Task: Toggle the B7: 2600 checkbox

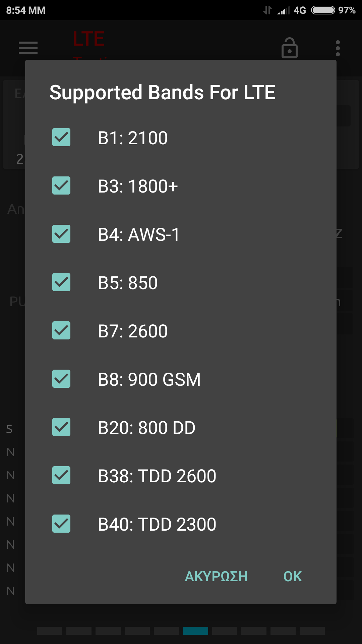Action: point(61,330)
